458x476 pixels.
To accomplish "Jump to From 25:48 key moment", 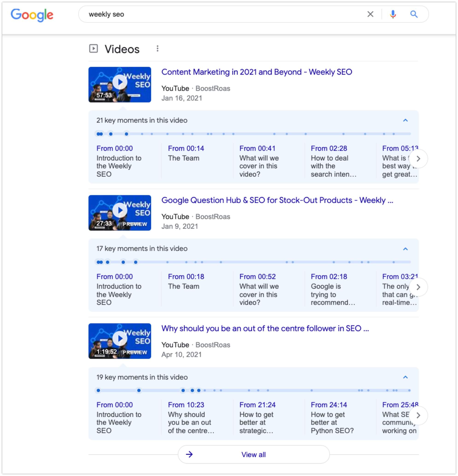I will point(400,418).
